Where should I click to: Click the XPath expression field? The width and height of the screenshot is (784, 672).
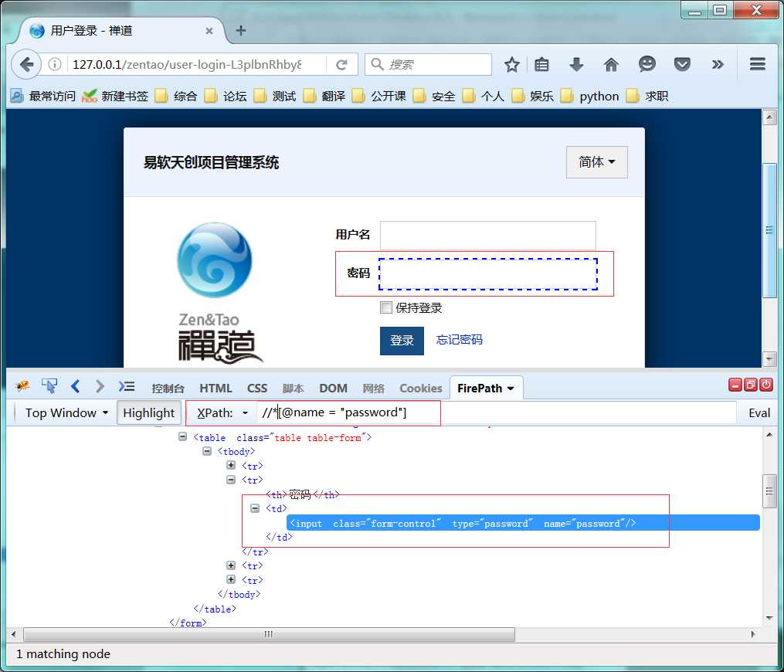pyautogui.click(x=497, y=413)
